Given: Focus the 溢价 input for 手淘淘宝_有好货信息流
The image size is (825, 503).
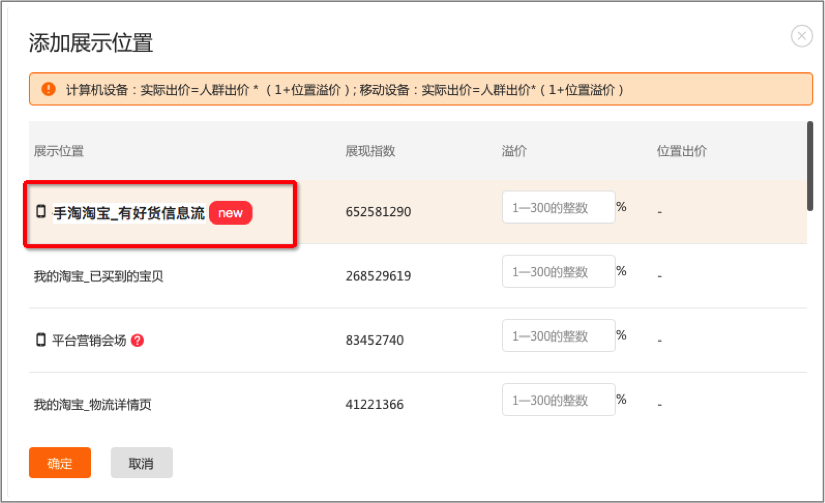Looking at the screenshot, I should tap(558, 207).
